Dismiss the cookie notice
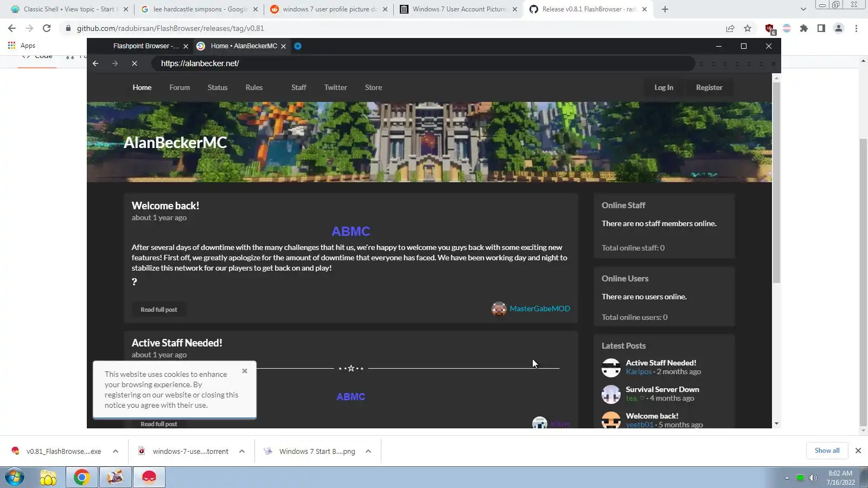The height and width of the screenshot is (488, 868). 245,371
